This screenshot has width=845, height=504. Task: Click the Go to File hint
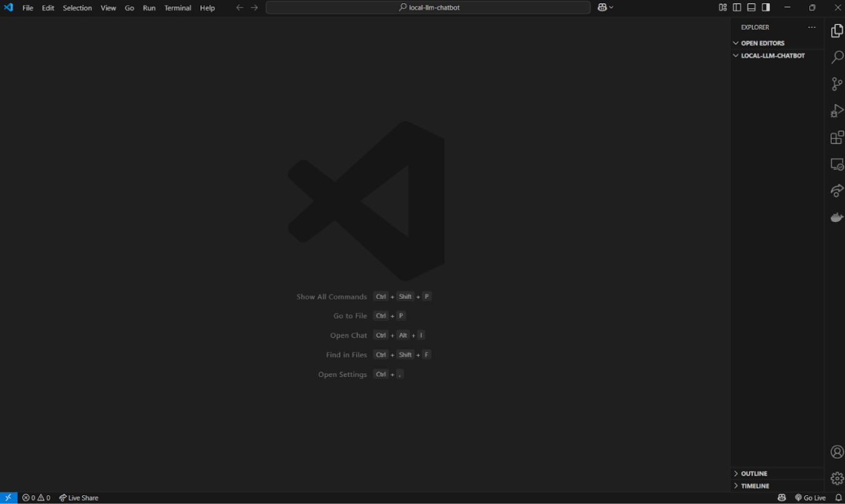click(x=369, y=316)
